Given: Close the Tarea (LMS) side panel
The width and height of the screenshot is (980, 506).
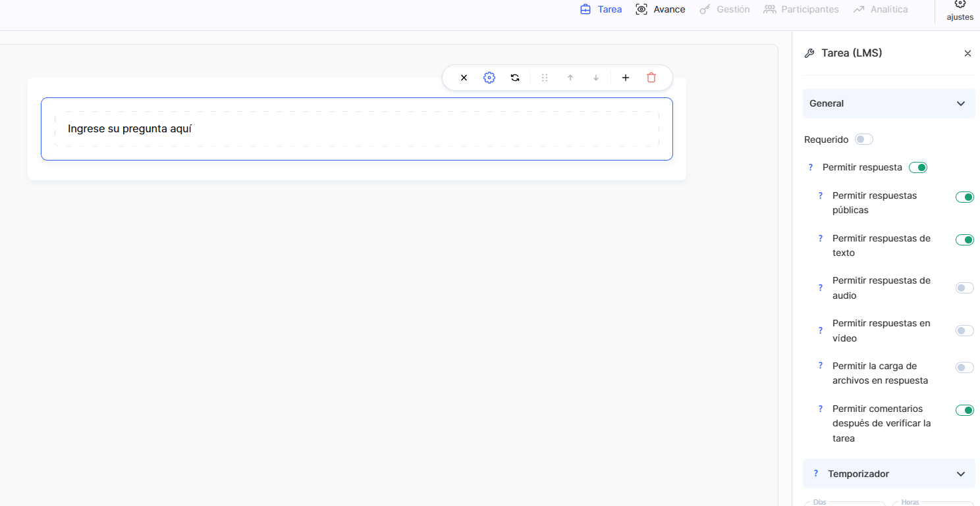Looking at the screenshot, I should [x=967, y=53].
